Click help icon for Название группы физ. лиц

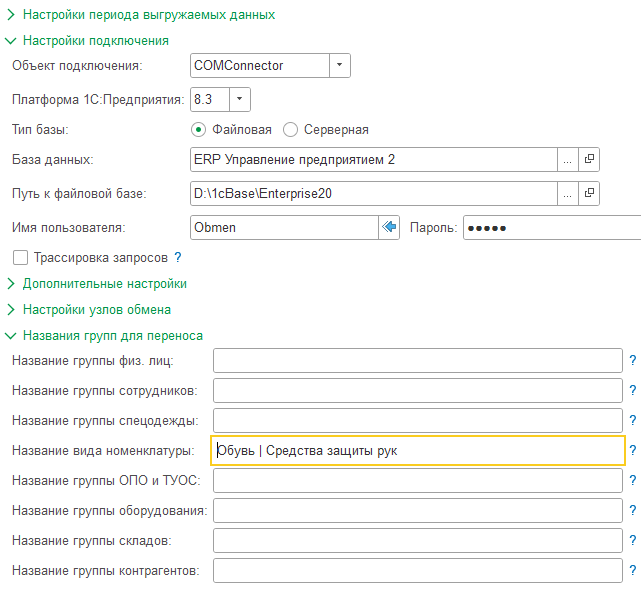click(632, 361)
